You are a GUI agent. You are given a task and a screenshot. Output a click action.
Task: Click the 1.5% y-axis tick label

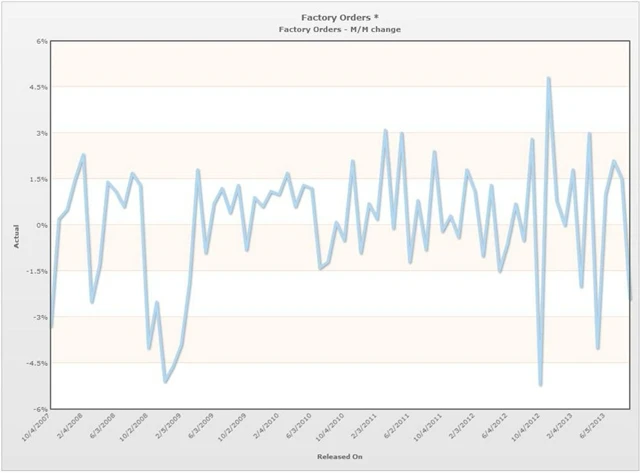coord(40,180)
